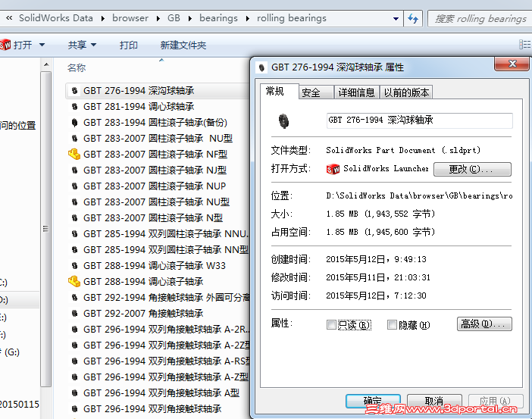Screen dimensions: 532x419
Task: Select the part icon for GBT 281-1994 调心球轴承
Action: click(74, 107)
